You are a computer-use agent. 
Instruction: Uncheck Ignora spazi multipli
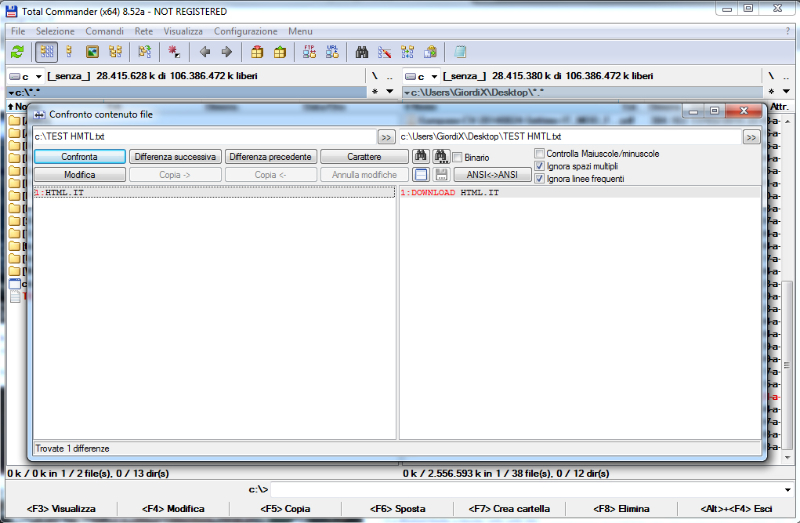pos(540,166)
